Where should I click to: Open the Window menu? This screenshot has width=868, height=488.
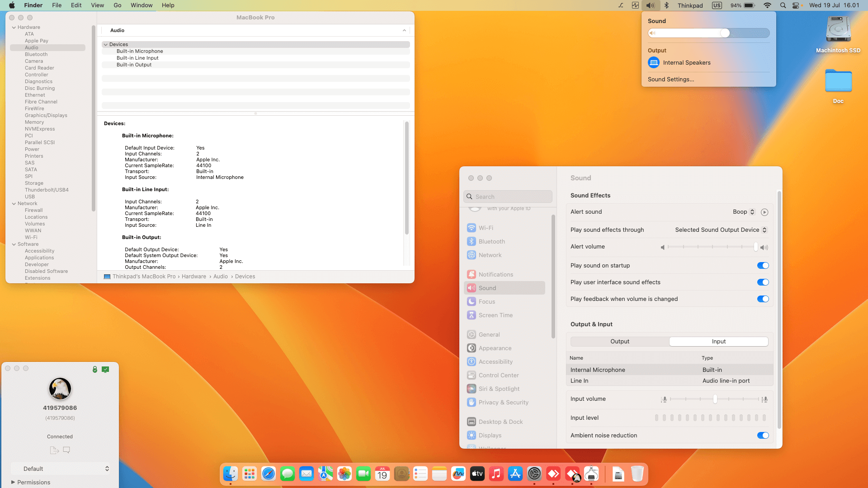tap(142, 5)
